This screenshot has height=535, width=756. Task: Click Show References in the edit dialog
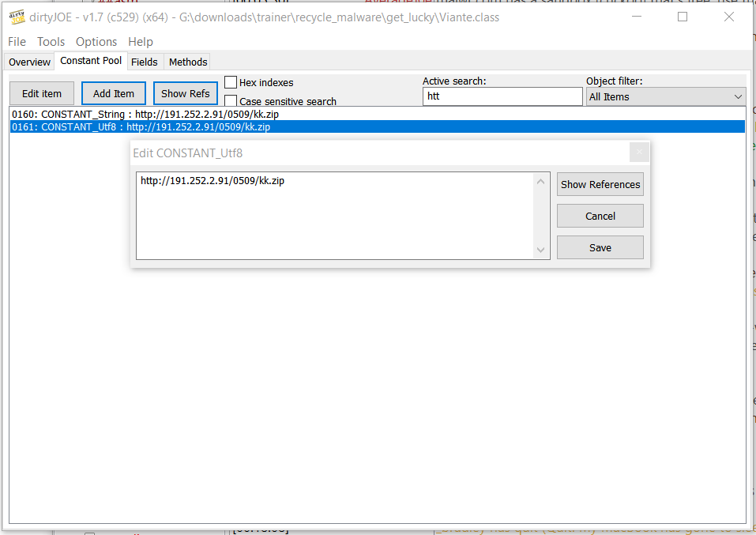coord(600,184)
